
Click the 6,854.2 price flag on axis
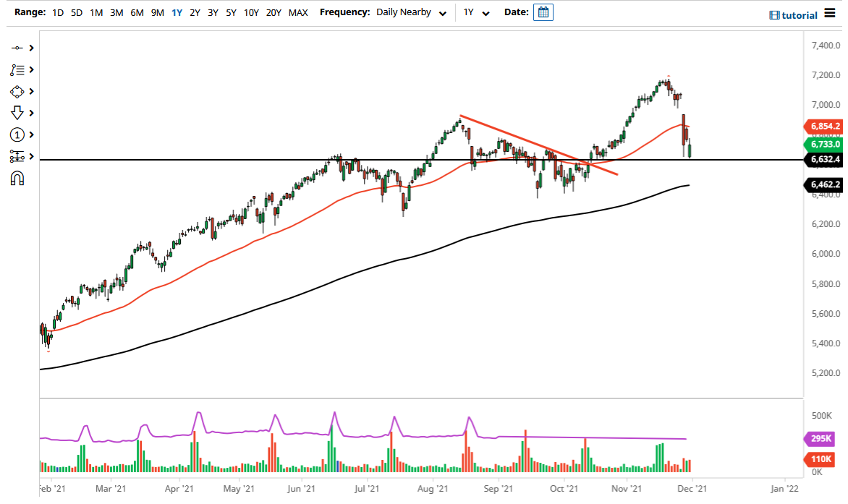(x=825, y=126)
